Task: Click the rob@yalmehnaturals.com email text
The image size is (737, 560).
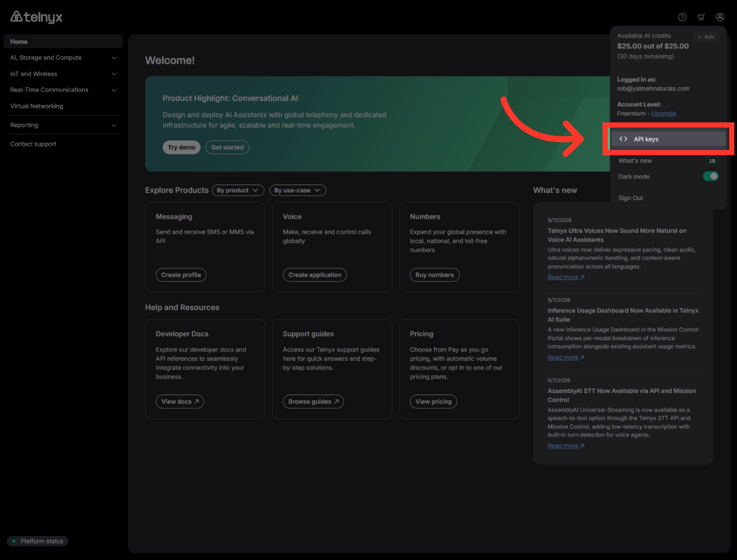Action: tap(653, 89)
